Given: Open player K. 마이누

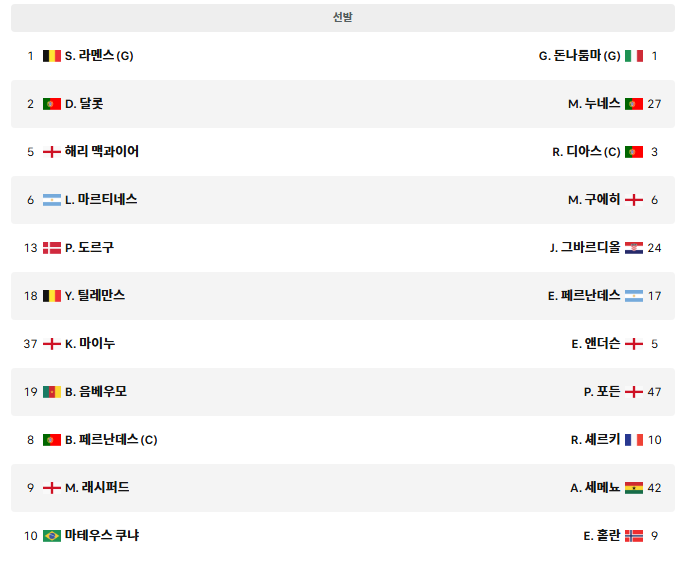Looking at the screenshot, I should click(90, 343).
